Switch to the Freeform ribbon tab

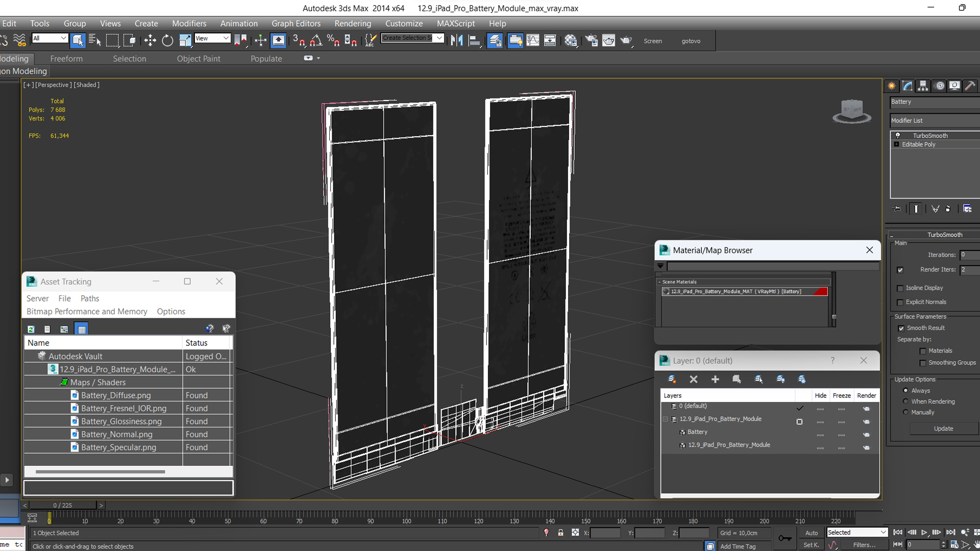point(66,59)
